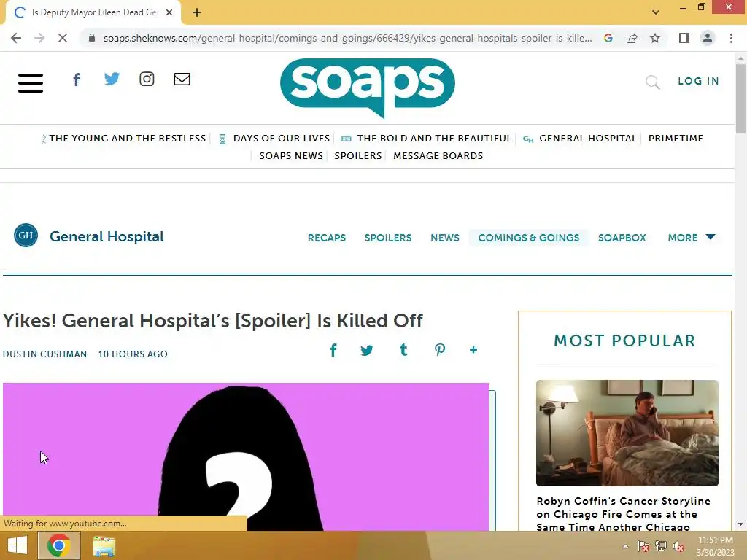Click scrollbar down arrow
This screenshot has width=747, height=560.
tap(740, 525)
